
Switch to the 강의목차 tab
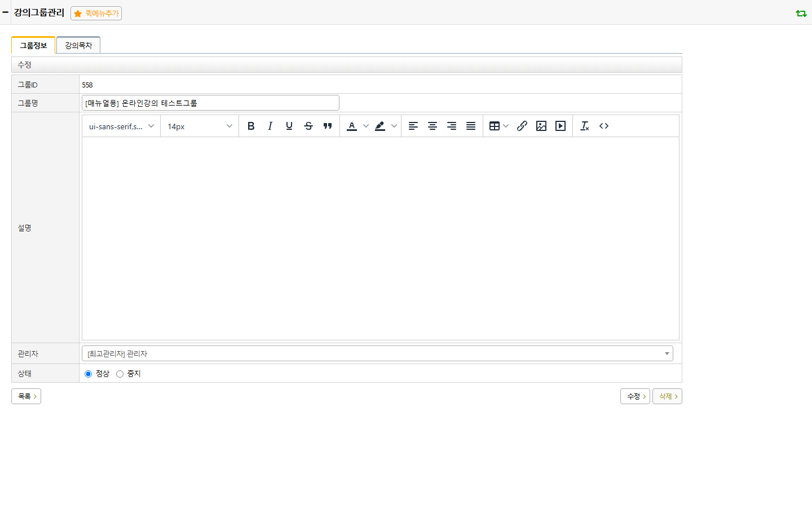coord(78,45)
